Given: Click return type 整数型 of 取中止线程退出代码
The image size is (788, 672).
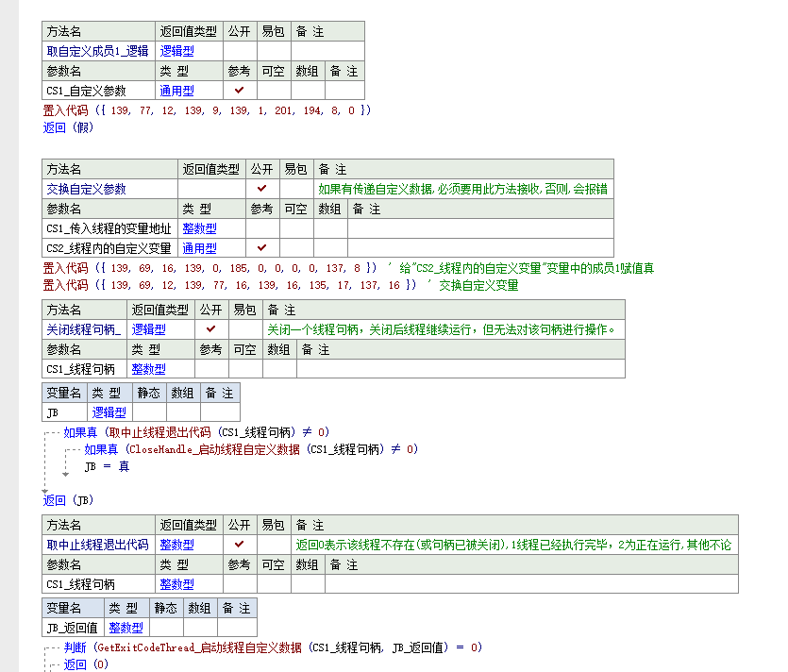Looking at the screenshot, I should [176, 545].
